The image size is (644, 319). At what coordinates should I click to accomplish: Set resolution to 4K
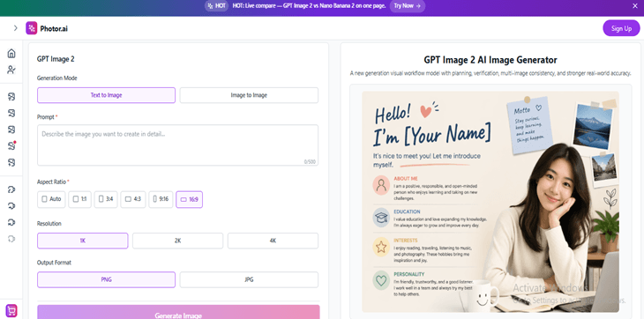pos(273,241)
